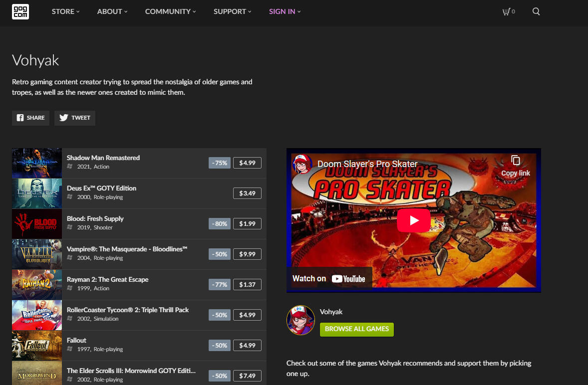Screen dimensions: 588x385
Task: Click the Fallout game thumbnail
Action: click(37, 346)
